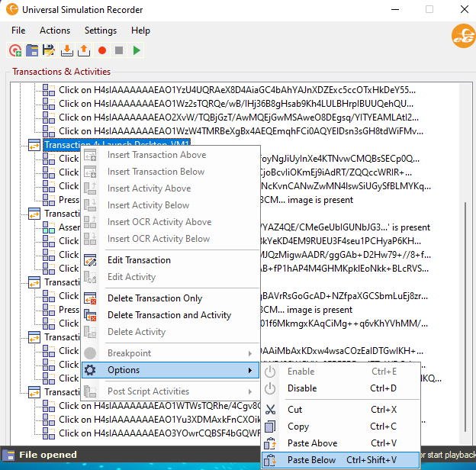Click the save script toolbar icon
Image resolution: width=476 pixels, height=470 pixels.
point(49,50)
